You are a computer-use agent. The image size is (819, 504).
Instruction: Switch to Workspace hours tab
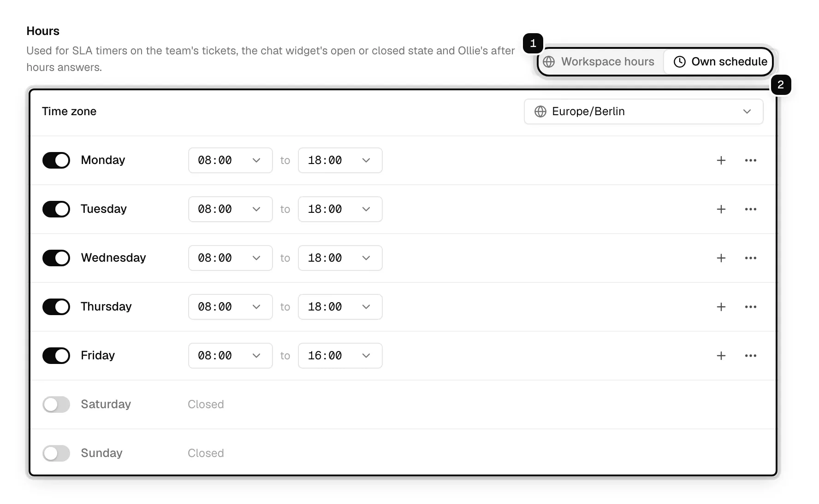click(x=599, y=62)
